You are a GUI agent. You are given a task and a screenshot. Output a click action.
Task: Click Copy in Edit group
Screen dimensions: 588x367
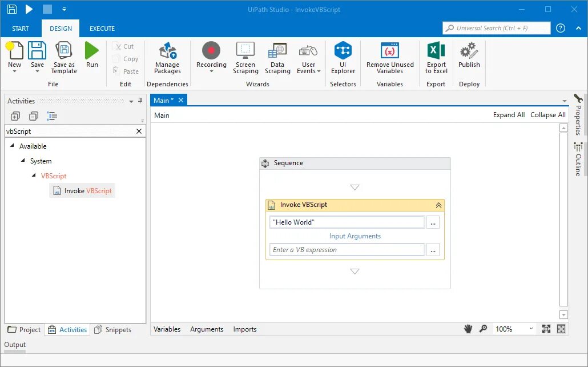126,59
